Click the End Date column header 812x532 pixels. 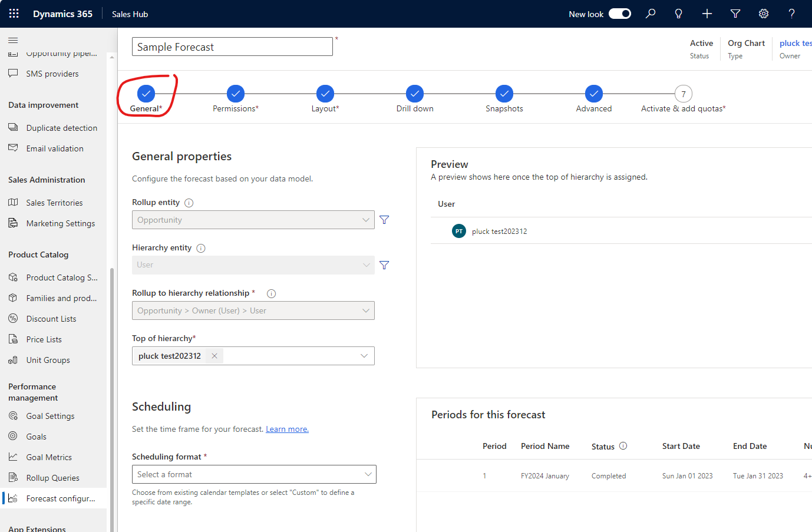[750, 446]
